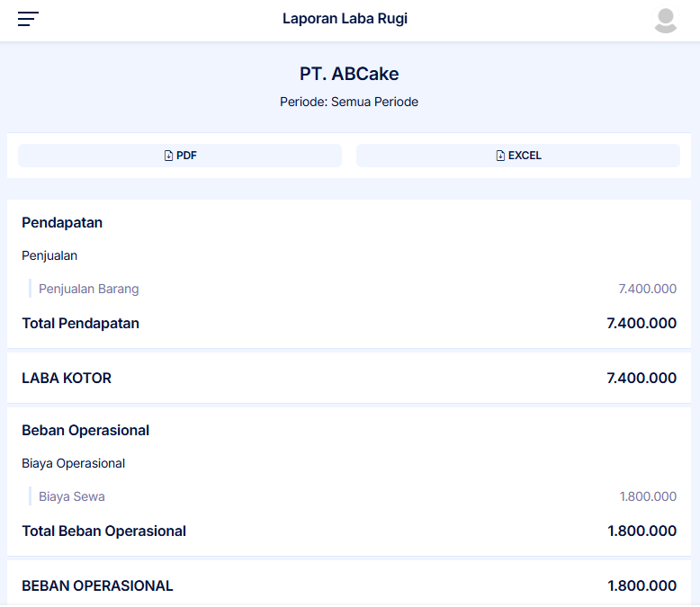The image size is (700, 607).
Task: Select the LABA KOTOR row label
Action: [67, 378]
